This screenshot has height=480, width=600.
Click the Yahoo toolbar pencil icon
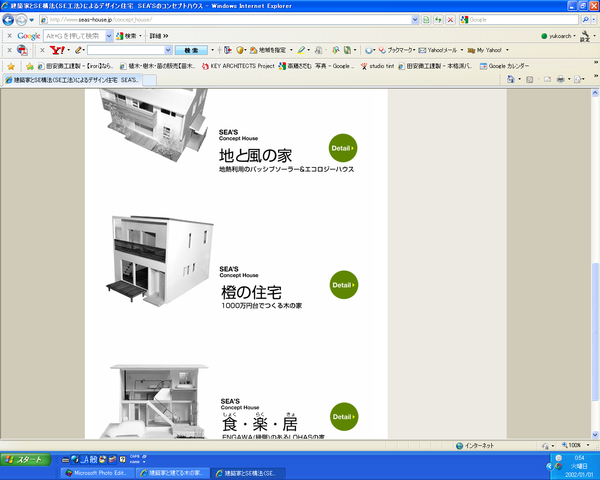pyautogui.click(x=79, y=50)
